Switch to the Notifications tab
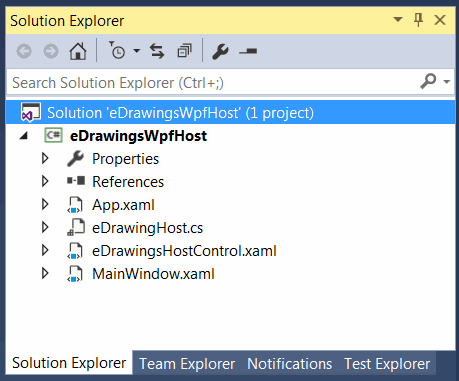This screenshot has height=381, width=459. click(x=289, y=363)
